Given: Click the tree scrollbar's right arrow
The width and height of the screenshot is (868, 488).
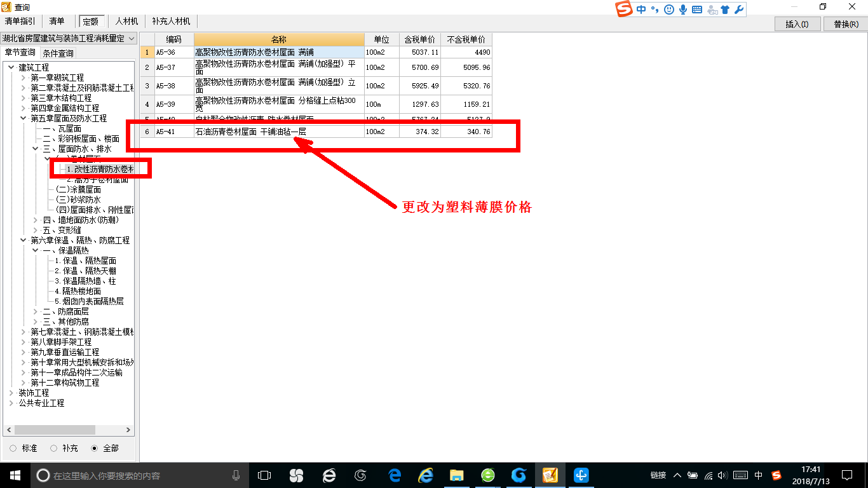Looking at the screenshot, I should coord(129,430).
